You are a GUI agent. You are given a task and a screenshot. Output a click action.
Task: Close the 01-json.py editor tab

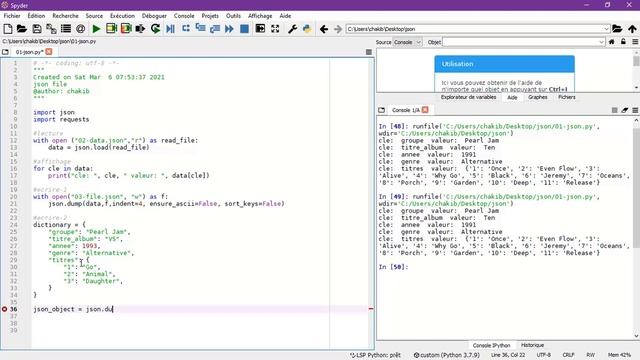(x=49, y=52)
